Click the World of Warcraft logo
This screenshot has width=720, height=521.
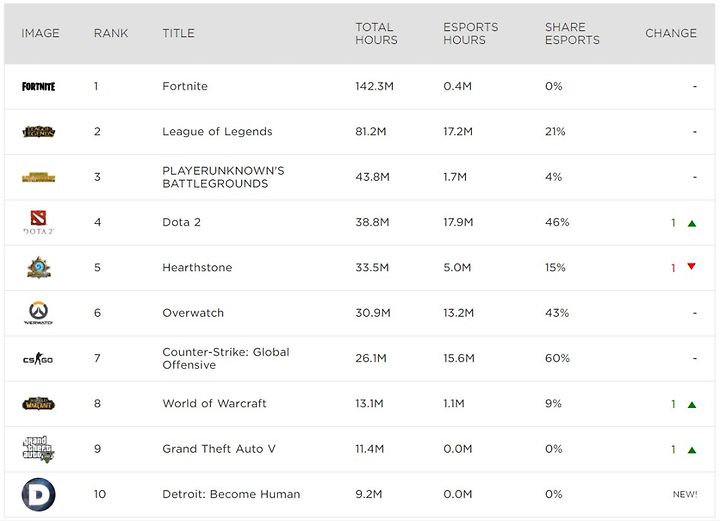click(x=39, y=404)
